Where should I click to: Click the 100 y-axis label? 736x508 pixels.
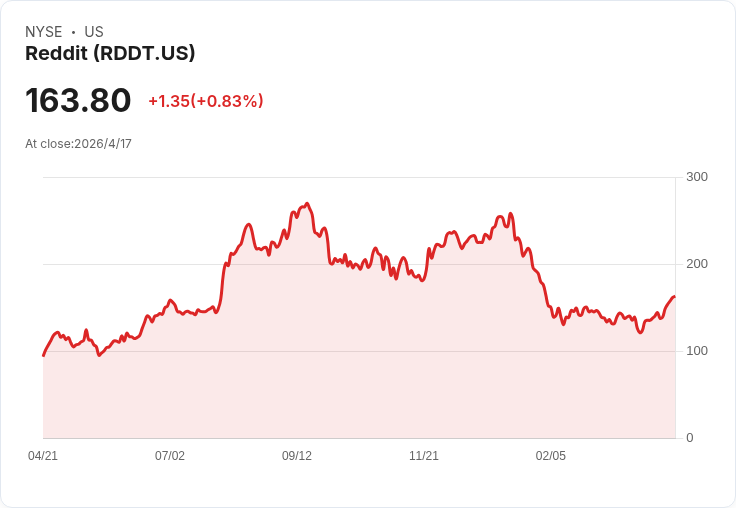[x=697, y=351]
